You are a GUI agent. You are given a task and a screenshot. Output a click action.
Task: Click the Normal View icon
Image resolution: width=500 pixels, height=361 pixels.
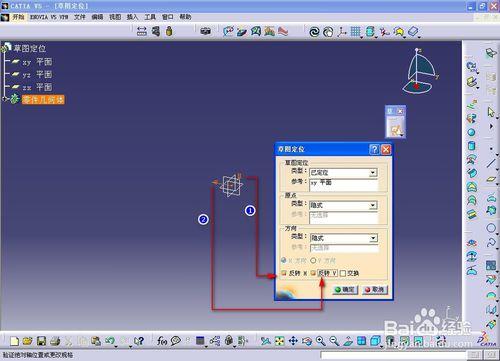348,341
